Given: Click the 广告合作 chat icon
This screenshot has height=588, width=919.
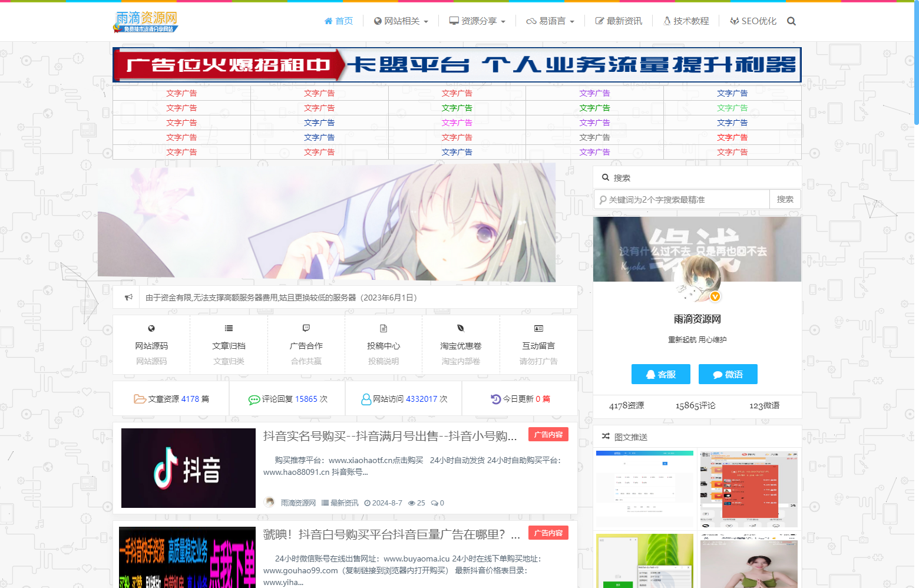Looking at the screenshot, I should pos(306,328).
